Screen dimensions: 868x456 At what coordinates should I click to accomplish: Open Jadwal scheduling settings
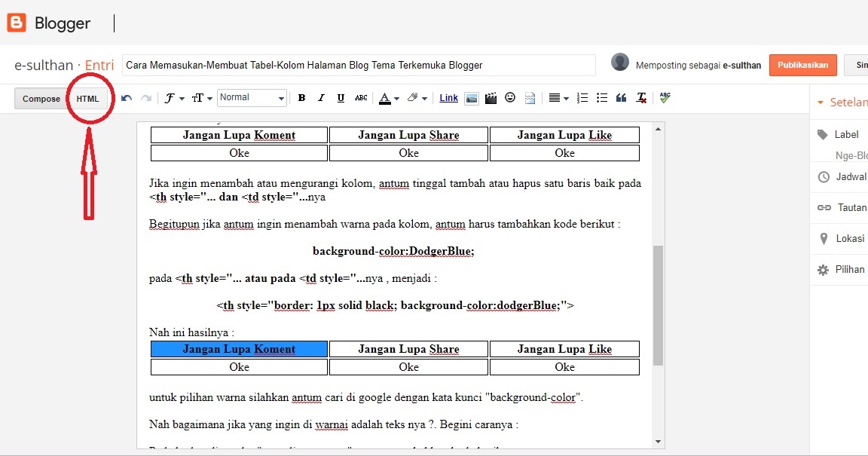pos(850,177)
